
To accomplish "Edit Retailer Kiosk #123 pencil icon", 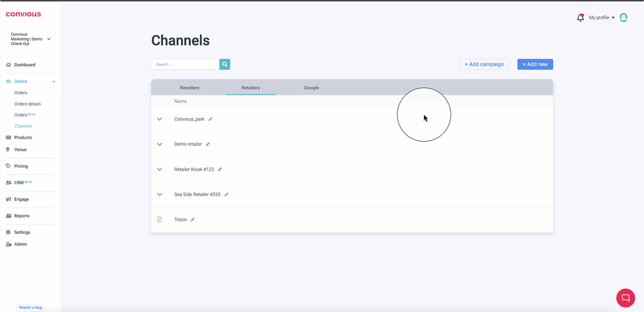I will coord(220,170).
